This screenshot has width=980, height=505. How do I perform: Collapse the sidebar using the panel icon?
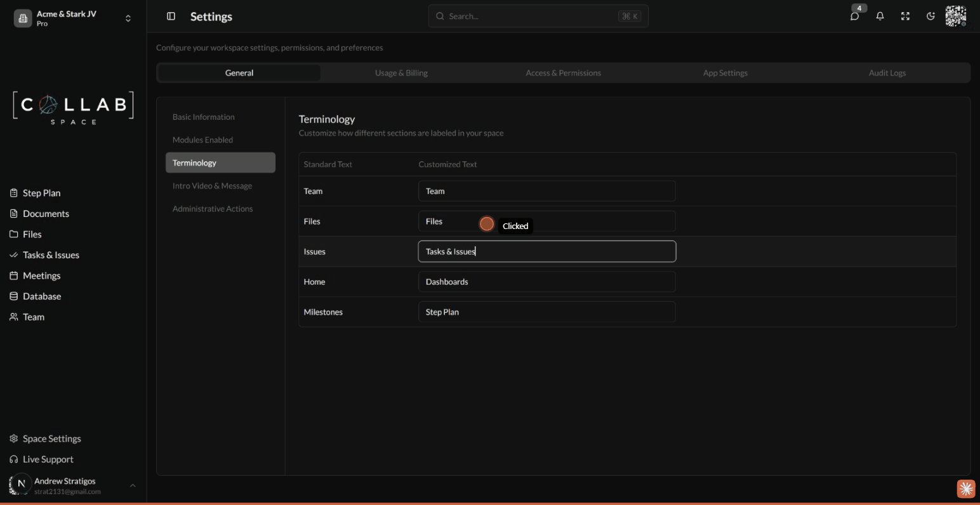[x=171, y=16]
